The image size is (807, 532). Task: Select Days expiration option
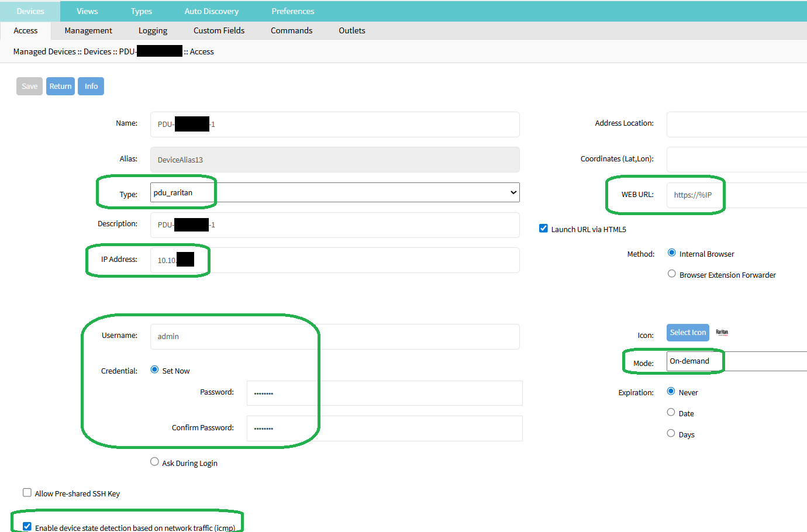[671, 434]
